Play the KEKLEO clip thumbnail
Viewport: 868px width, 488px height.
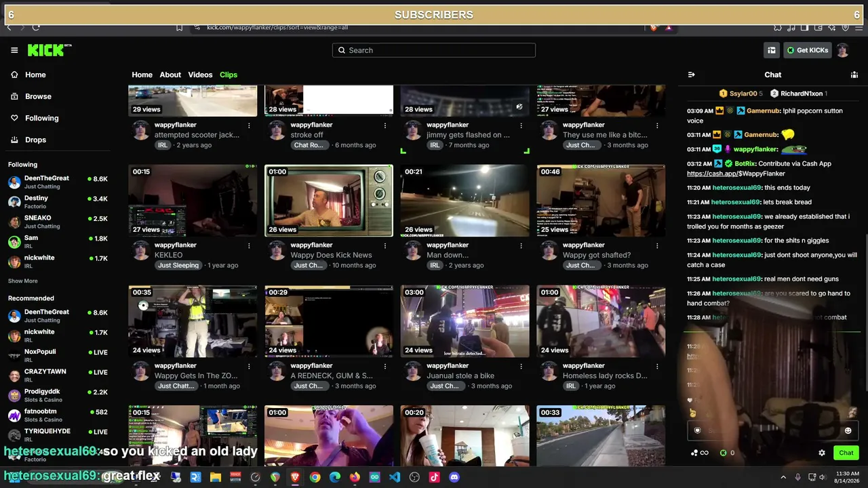click(x=193, y=201)
